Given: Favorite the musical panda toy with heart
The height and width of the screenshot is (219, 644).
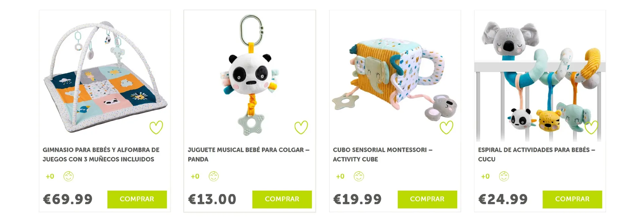Looking at the screenshot, I should (301, 127).
